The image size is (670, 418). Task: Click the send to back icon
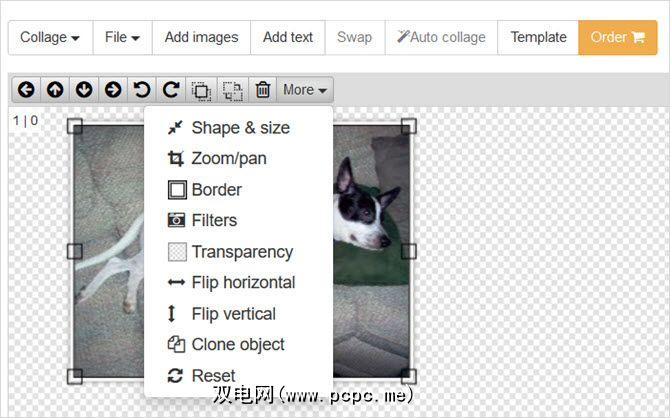(x=232, y=90)
